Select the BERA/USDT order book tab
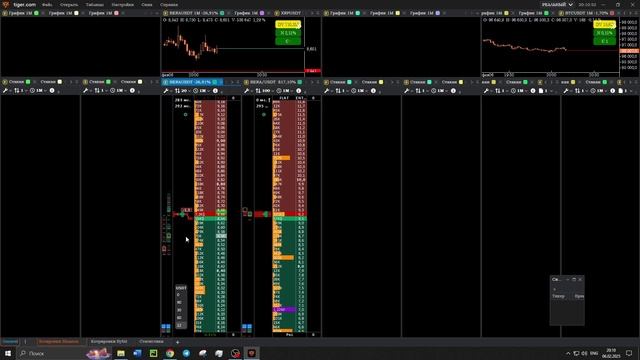640x360 pixels. click(273, 82)
